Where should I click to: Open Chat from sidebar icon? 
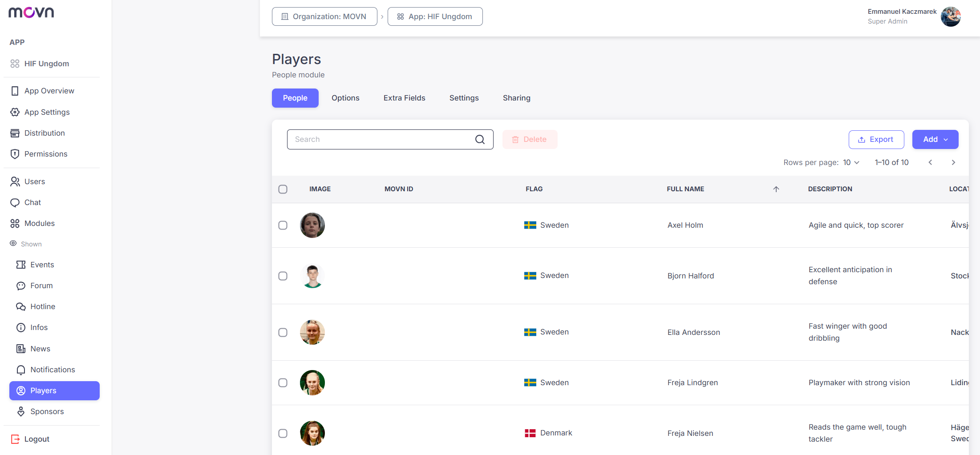point(15,202)
